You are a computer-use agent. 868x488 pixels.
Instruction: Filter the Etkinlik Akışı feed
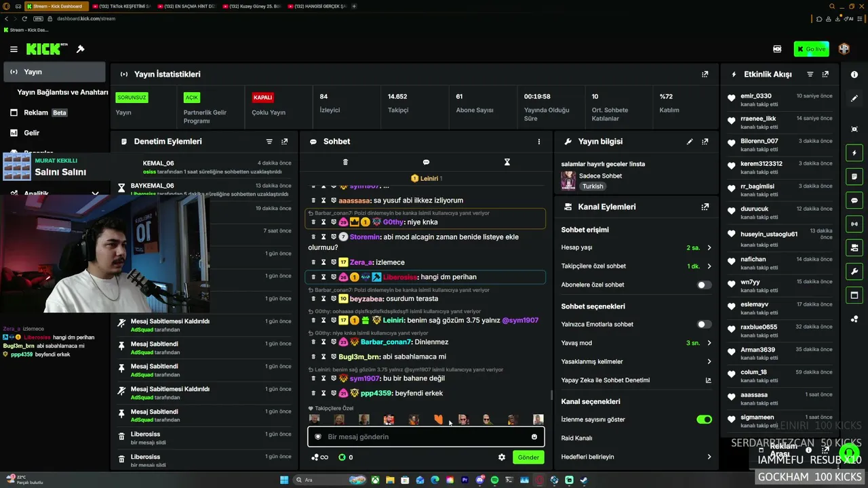click(x=810, y=74)
